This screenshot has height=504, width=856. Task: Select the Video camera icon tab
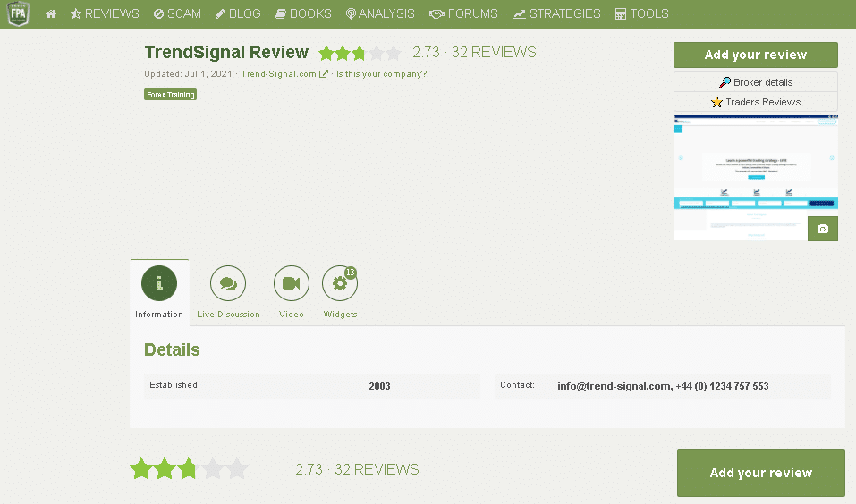tap(291, 283)
